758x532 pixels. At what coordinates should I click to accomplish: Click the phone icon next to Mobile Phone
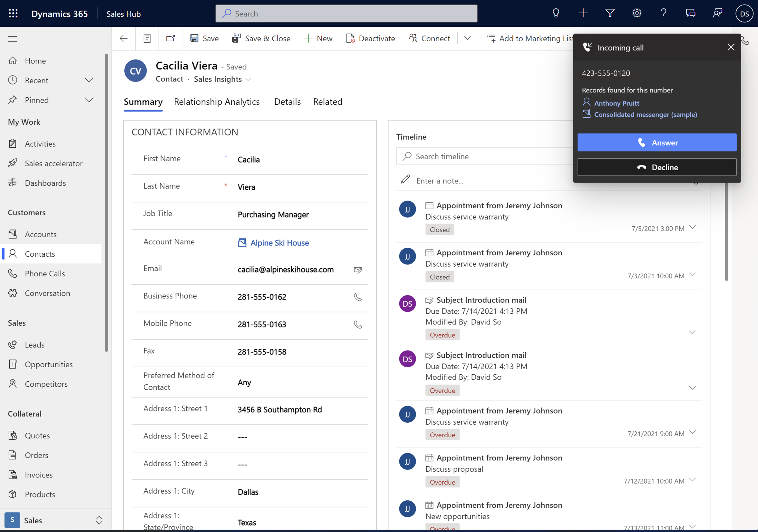click(x=358, y=324)
